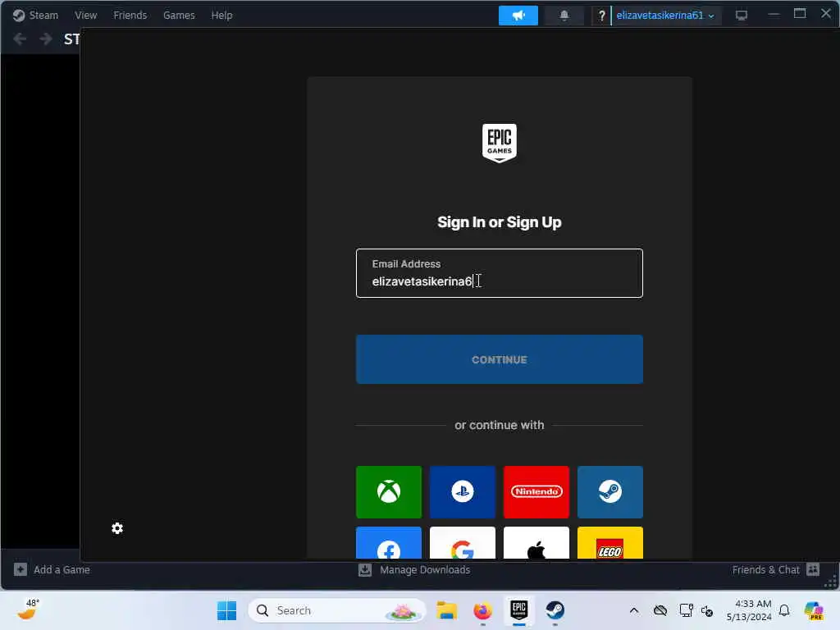
Task: Open the weather widget showing 48°
Action: (29, 609)
